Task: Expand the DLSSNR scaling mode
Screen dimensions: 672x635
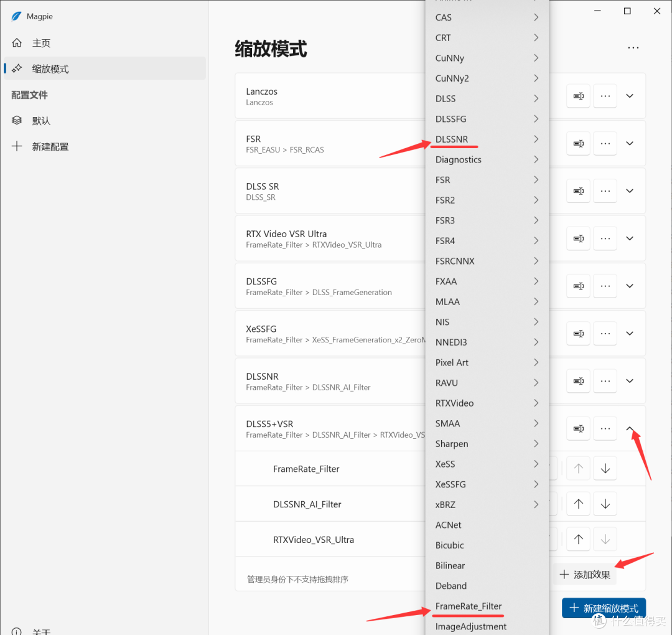Action: click(x=630, y=381)
